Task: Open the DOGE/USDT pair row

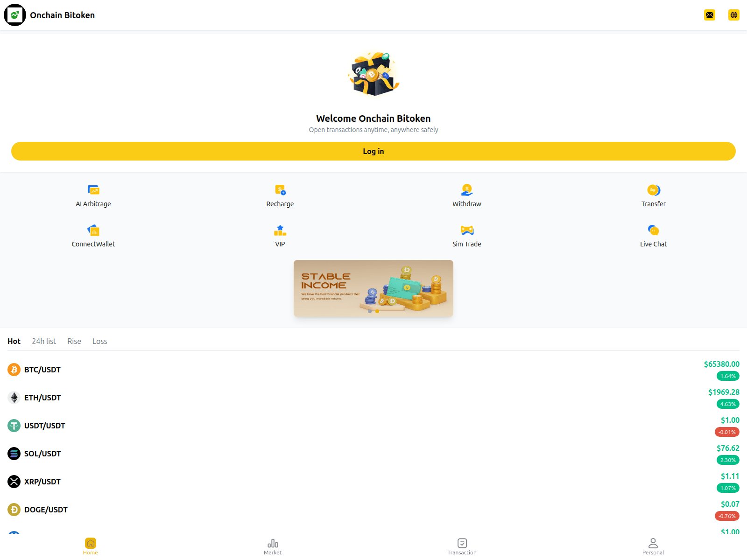Action: coord(373,510)
